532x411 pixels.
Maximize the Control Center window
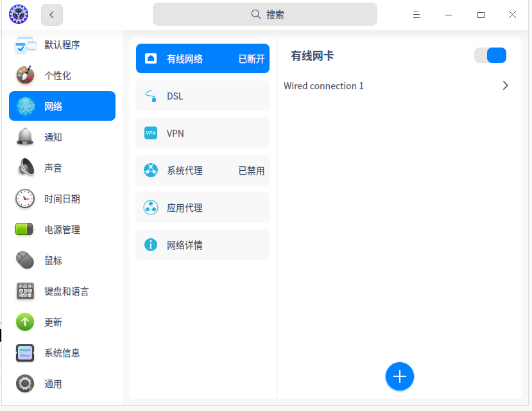tap(481, 15)
